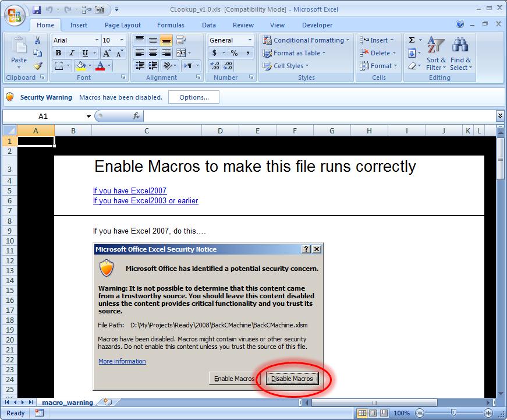Toggle Bottom Align in Alignment group
Screen dimensions: 507x420
[x=166, y=40]
